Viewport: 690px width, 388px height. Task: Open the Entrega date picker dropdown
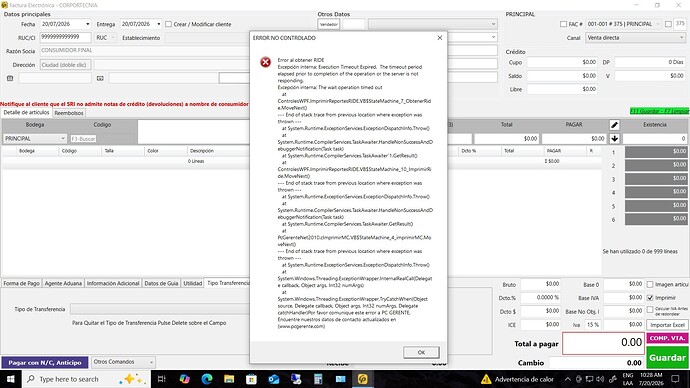tap(158, 24)
